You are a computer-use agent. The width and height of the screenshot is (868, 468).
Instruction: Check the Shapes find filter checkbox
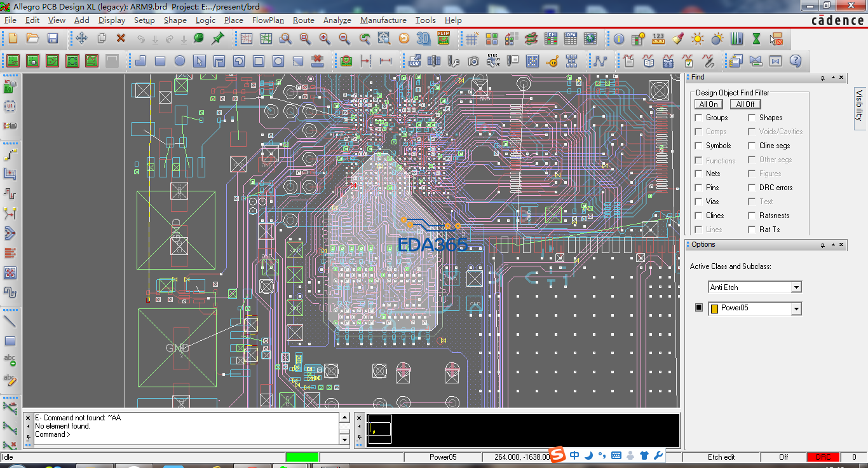(752, 118)
